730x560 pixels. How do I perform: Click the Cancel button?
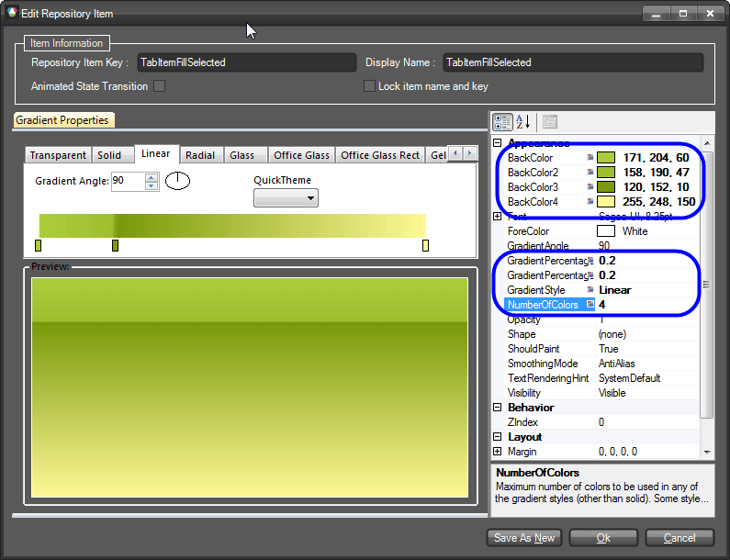[679, 538]
